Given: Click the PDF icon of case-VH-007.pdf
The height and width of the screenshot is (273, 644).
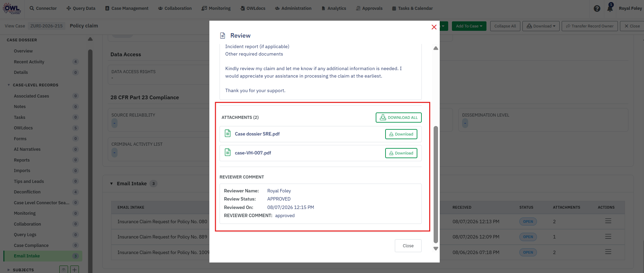Looking at the screenshot, I should pyautogui.click(x=228, y=152).
